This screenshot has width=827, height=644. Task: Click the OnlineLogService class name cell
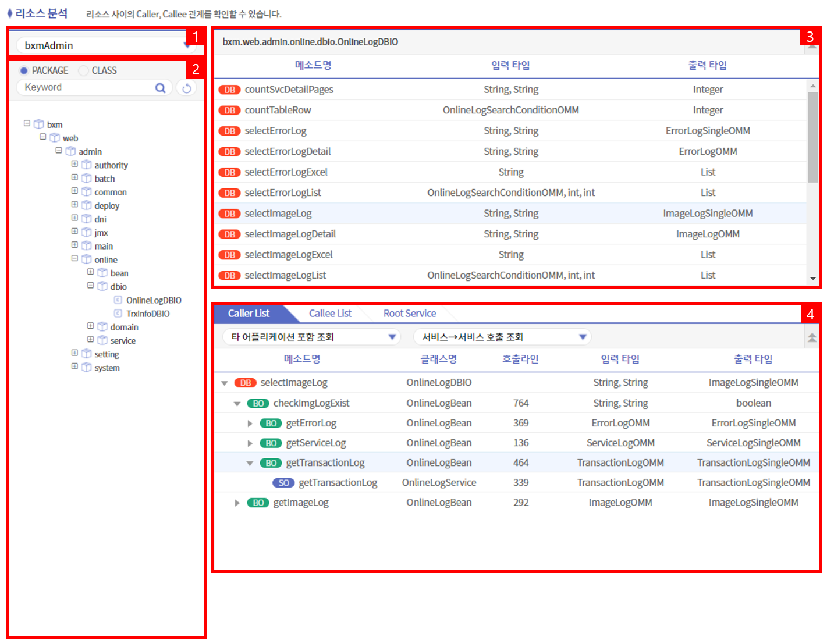(x=439, y=483)
